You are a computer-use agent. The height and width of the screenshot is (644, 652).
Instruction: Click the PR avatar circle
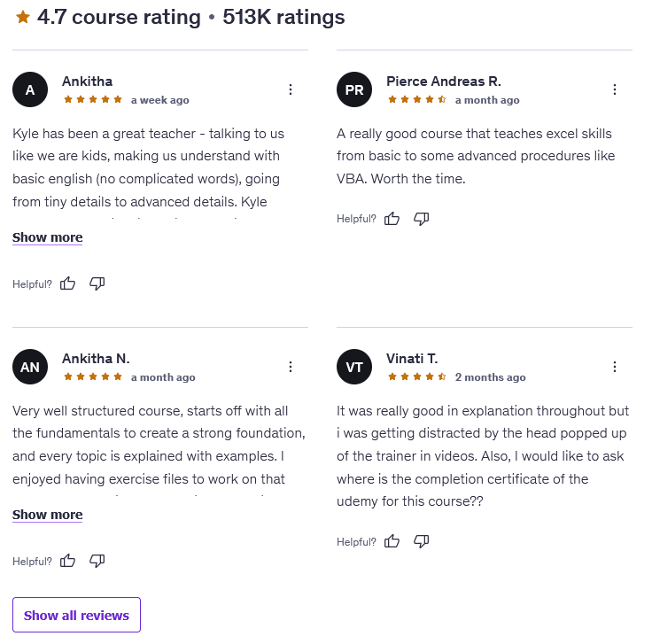(x=353, y=89)
